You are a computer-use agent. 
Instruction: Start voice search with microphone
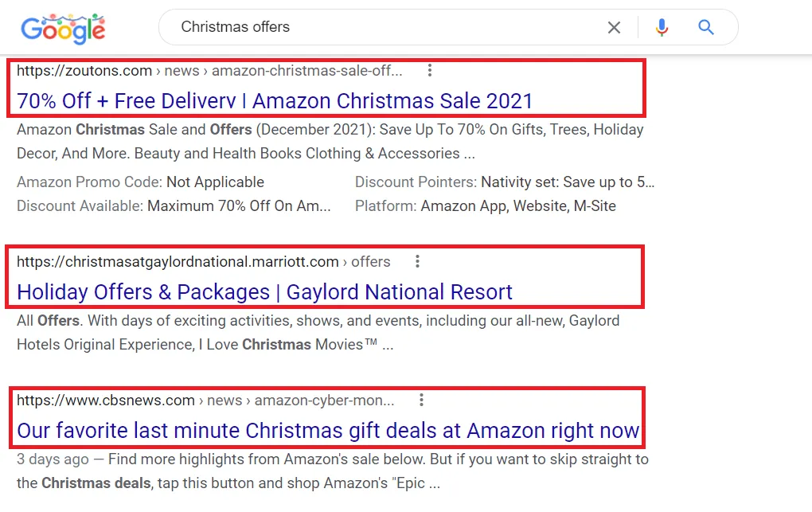pos(662,28)
